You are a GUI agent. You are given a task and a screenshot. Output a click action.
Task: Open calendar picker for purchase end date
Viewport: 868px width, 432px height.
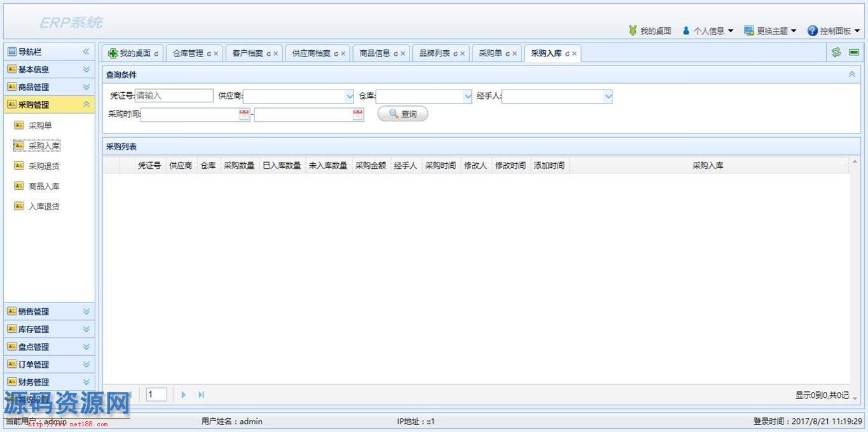click(358, 115)
